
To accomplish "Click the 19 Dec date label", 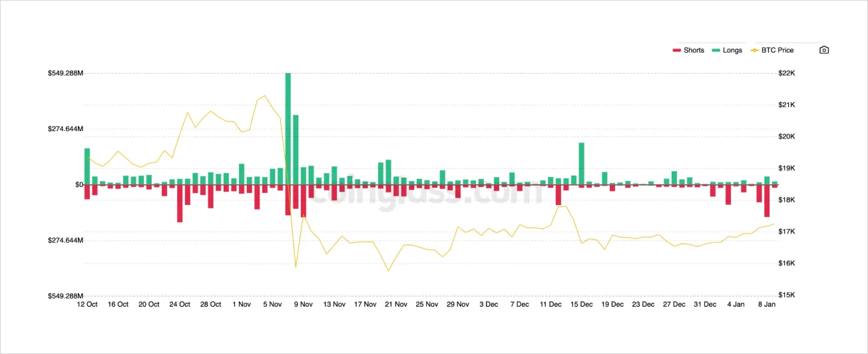I will coord(612,305).
